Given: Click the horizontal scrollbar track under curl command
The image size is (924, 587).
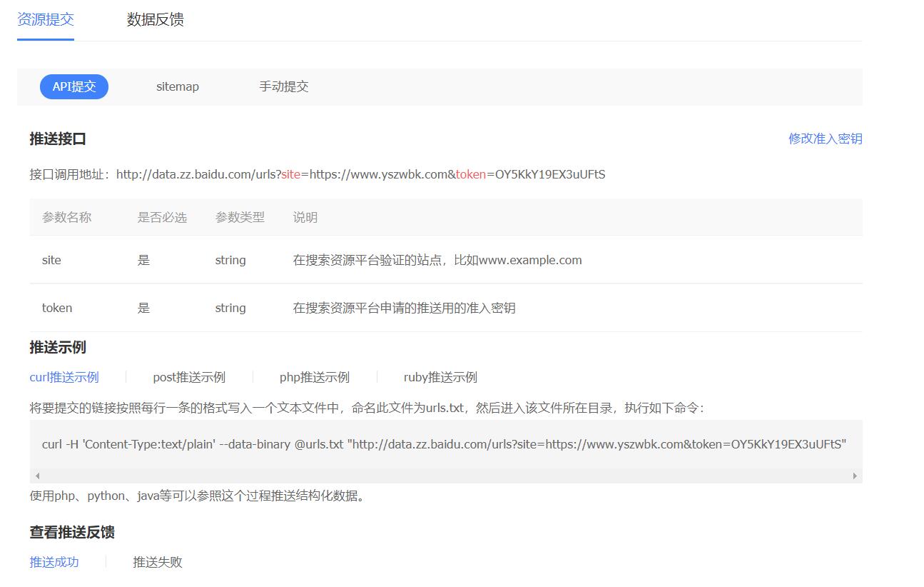Looking at the screenshot, I should click(x=446, y=476).
